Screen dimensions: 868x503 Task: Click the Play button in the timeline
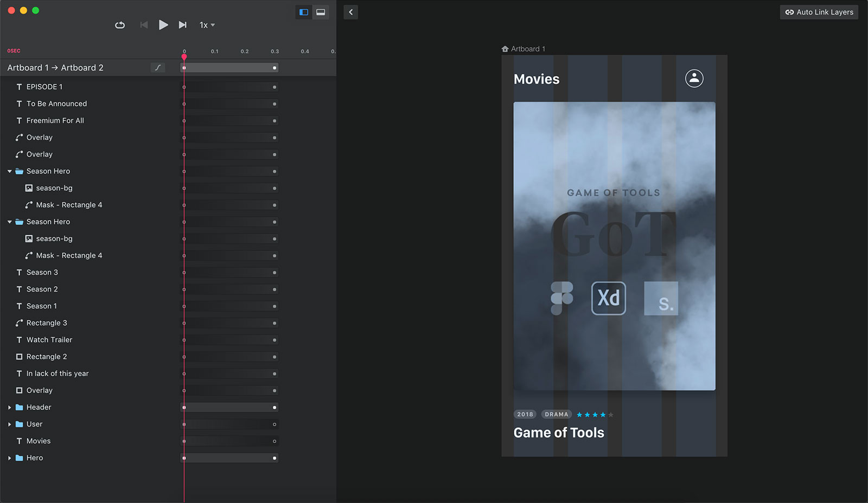(x=163, y=25)
